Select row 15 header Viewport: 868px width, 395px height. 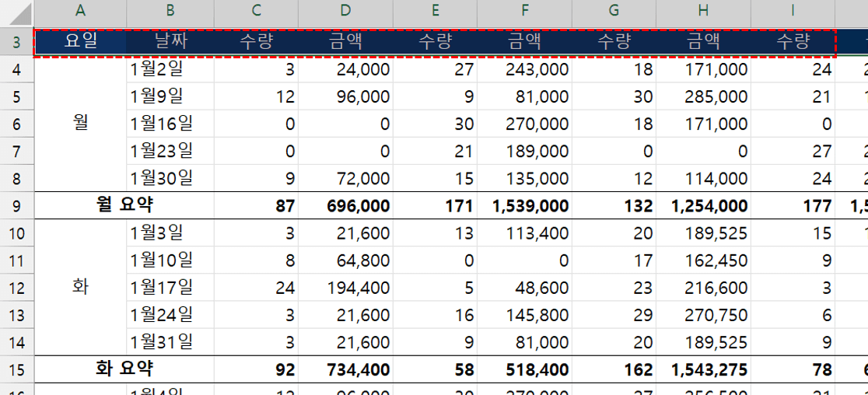pos(17,369)
